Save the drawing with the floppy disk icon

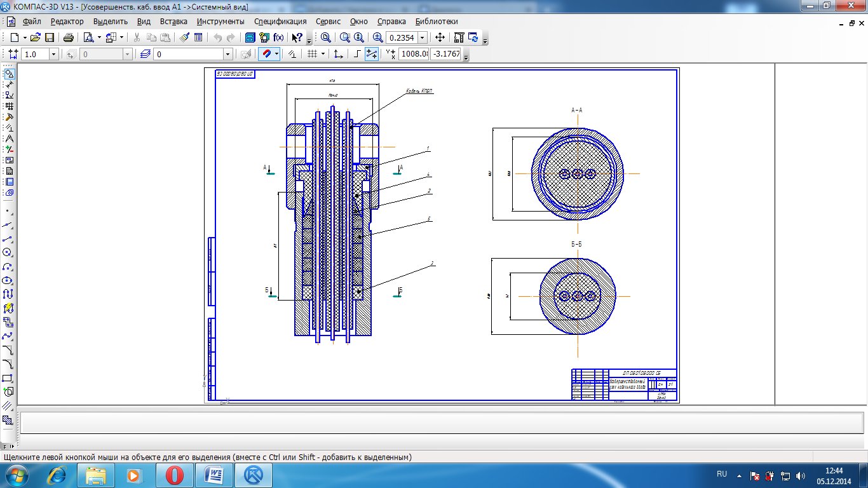click(50, 37)
